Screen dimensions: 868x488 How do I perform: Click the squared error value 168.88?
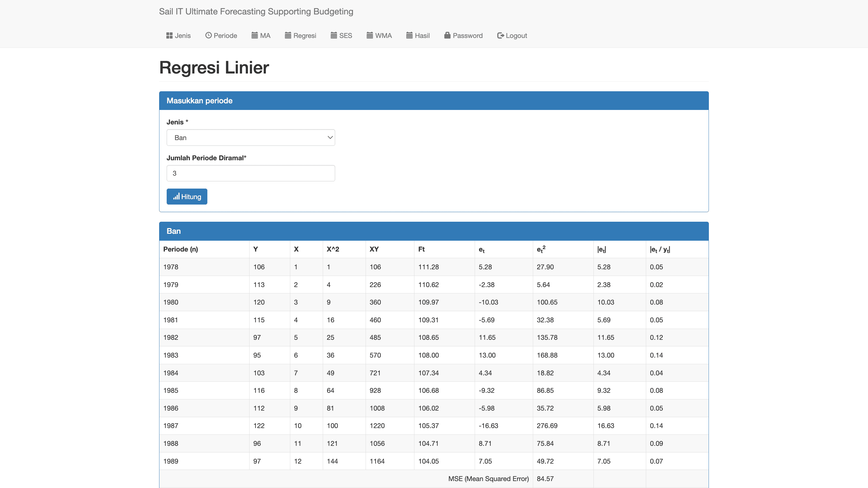(x=547, y=355)
